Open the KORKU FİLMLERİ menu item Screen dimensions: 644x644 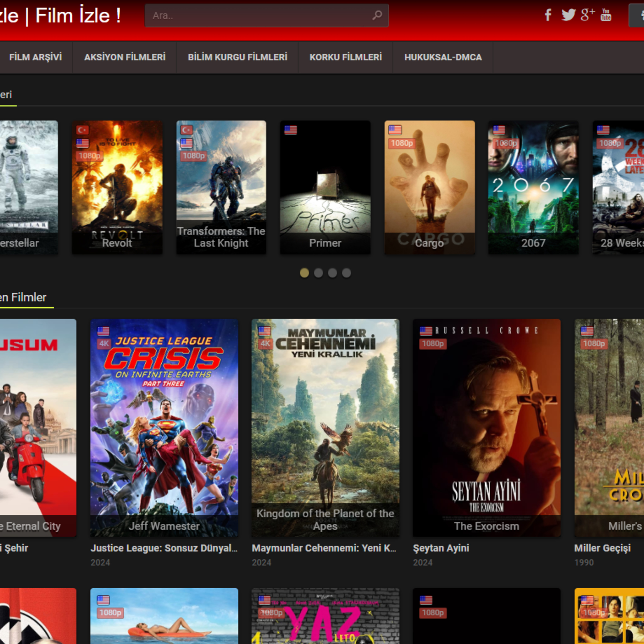tap(346, 57)
